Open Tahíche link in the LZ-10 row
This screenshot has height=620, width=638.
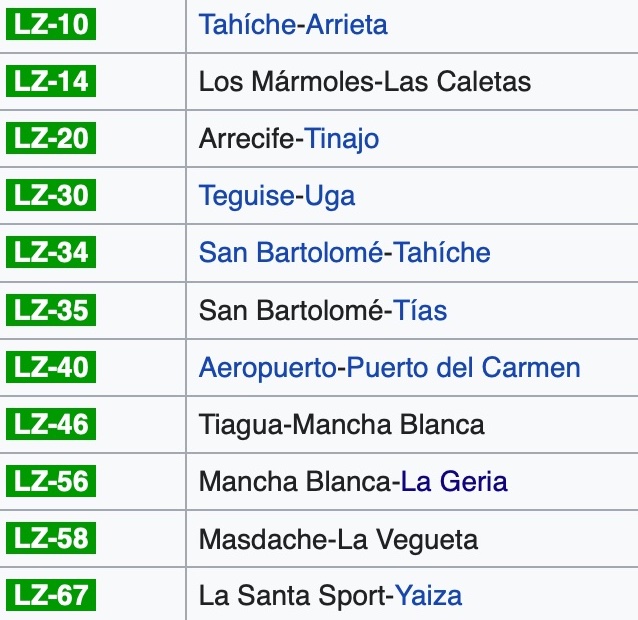(244, 24)
